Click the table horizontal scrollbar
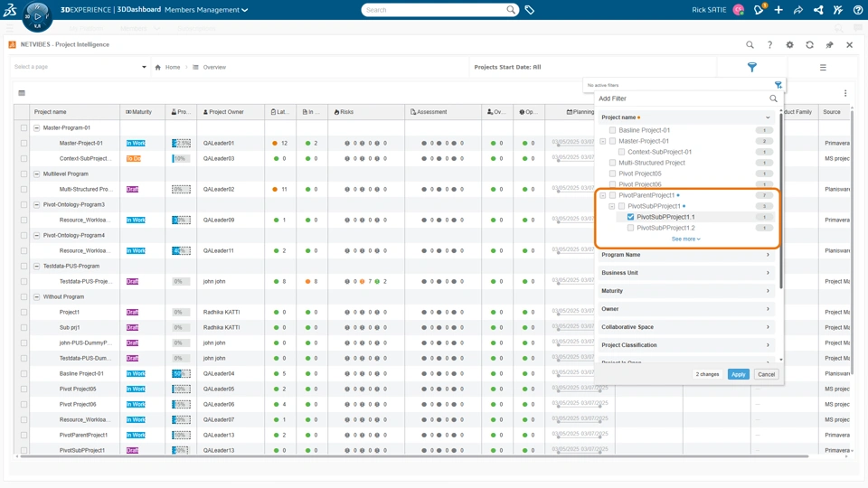The image size is (868, 488). coord(412,456)
